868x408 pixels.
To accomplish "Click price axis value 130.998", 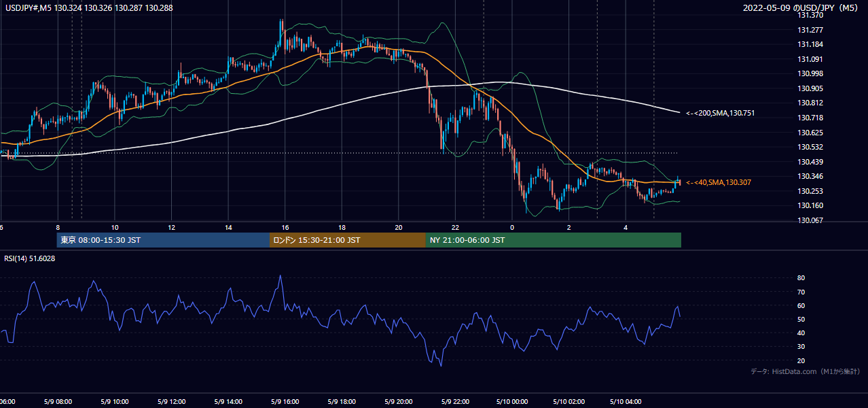I will pos(810,73).
